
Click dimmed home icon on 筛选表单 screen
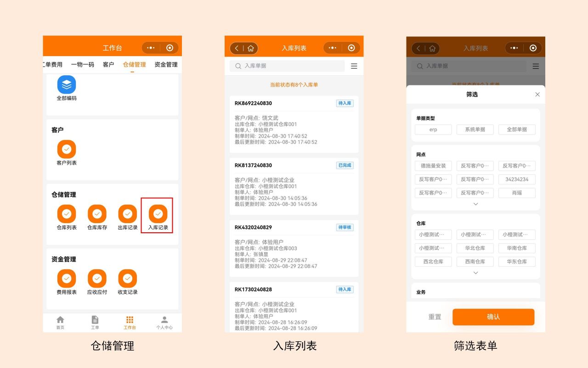coord(432,48)
